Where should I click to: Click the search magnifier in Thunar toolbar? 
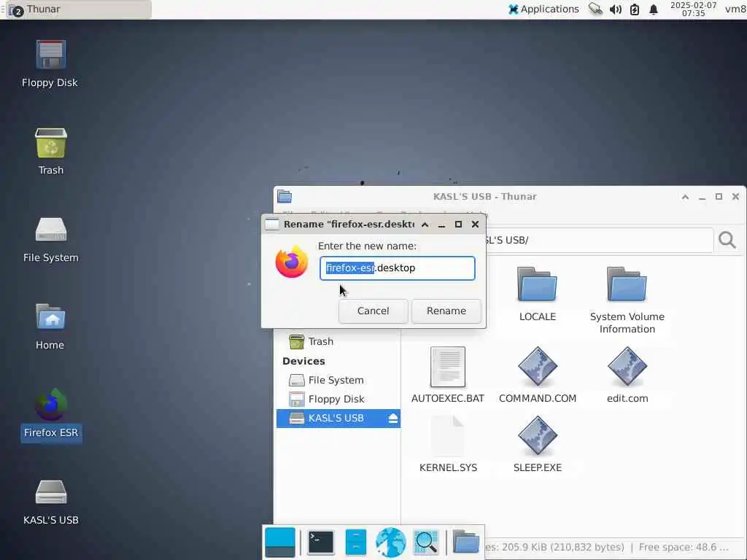(727, 240)
